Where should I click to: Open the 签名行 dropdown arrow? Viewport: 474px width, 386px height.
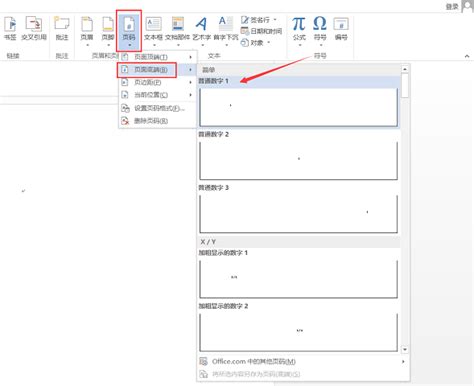coord(275,20)
